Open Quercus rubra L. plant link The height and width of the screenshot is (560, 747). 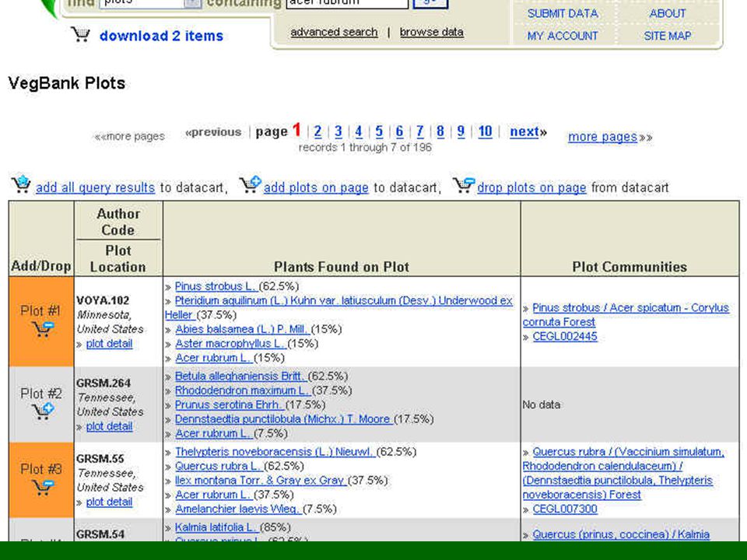[219, 466]
